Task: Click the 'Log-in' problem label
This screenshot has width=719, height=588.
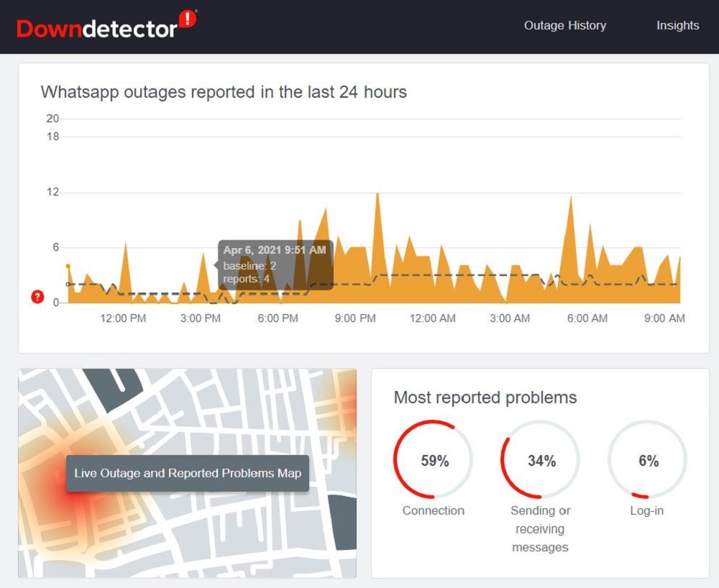Action: (646, 510)
